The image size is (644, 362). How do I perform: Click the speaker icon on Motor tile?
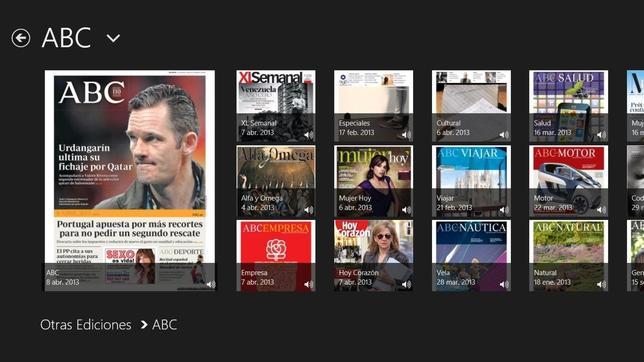601,210
